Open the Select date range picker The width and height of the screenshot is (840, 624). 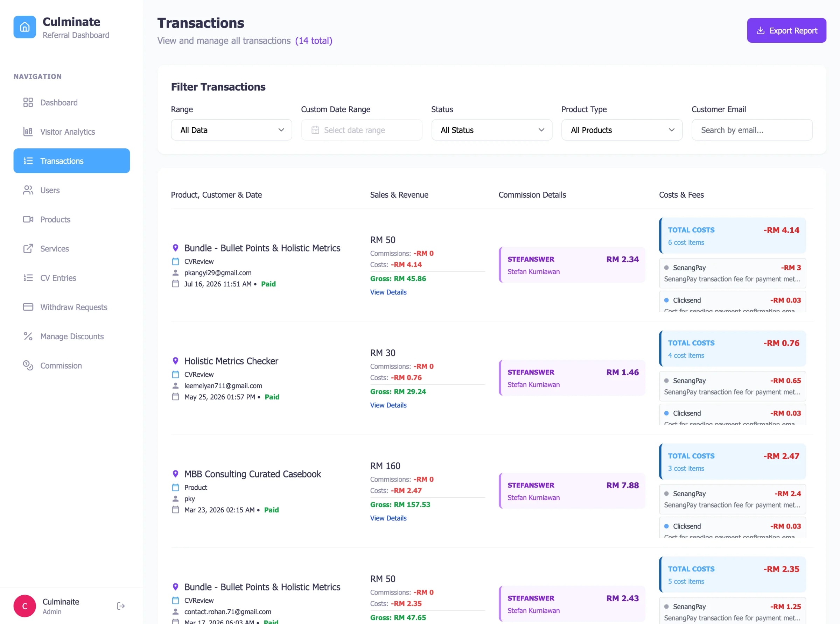[x=362, y=130]
